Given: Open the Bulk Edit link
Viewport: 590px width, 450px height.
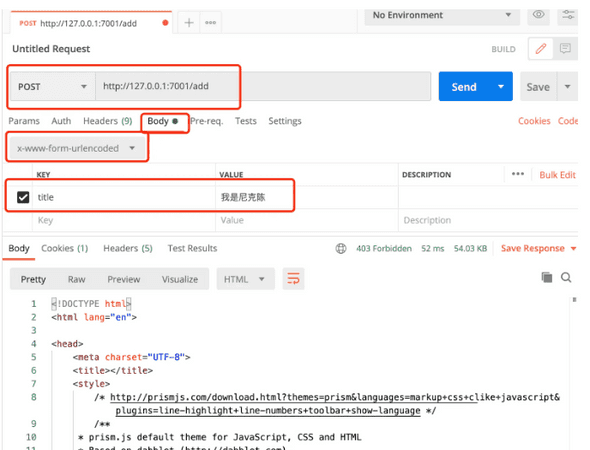Looking at the screenshot, I should click(557, 175).
